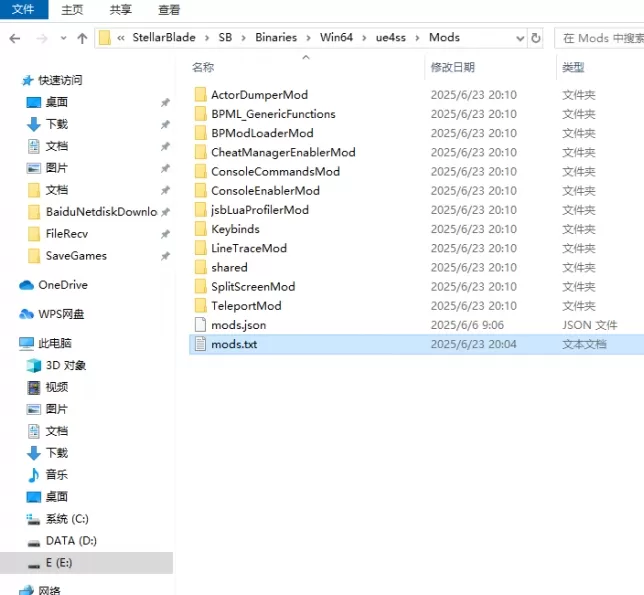This screenshot has height=595, width=644.
Task: Select the mods.txt file
Action: (x=234, y=344)
